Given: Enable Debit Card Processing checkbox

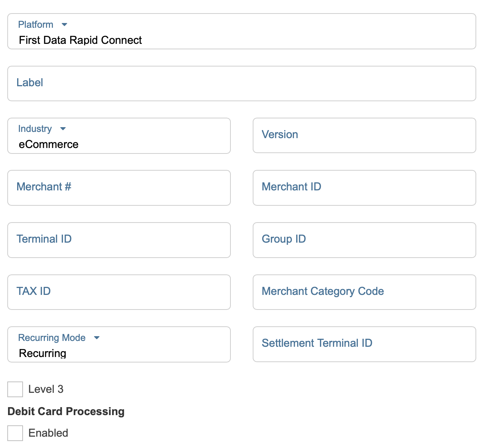Looking at the screenshot, I should click(15, 433).
